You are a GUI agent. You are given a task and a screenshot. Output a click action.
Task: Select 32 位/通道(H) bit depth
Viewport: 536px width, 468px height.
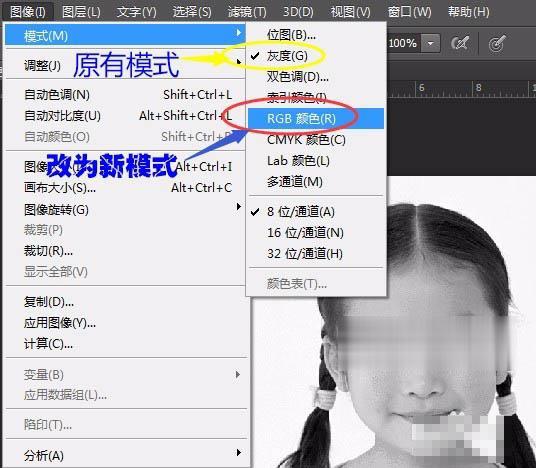click(x=316, y=254)
